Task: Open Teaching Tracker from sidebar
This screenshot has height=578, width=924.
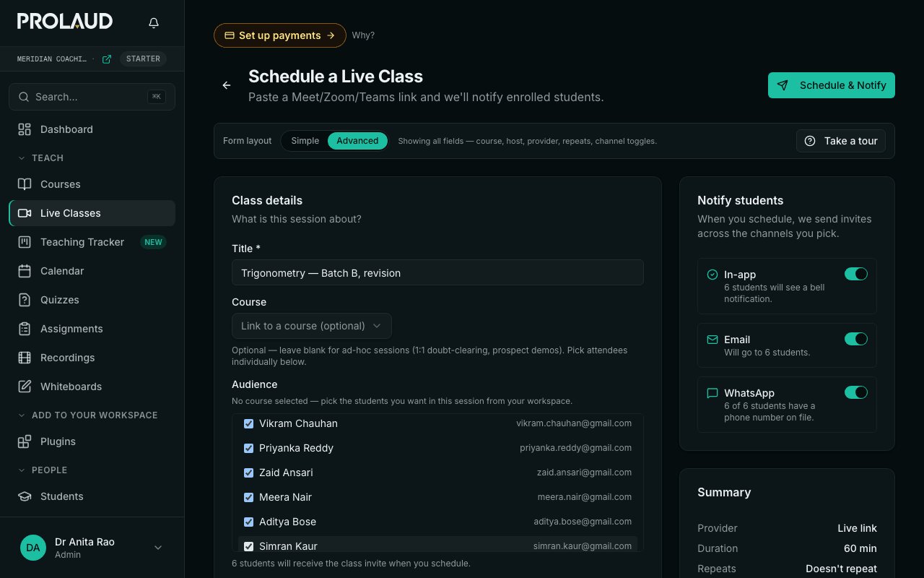Action: click(x=92, y=242)
